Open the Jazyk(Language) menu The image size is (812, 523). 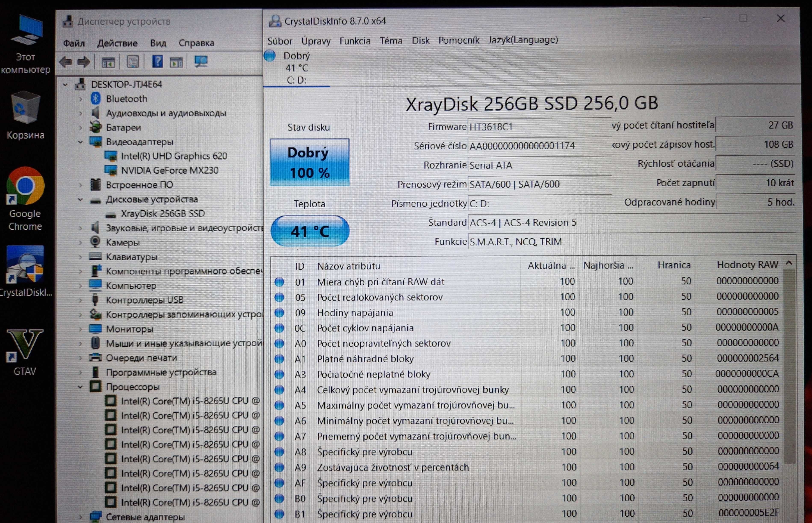[x=523, y=40]
